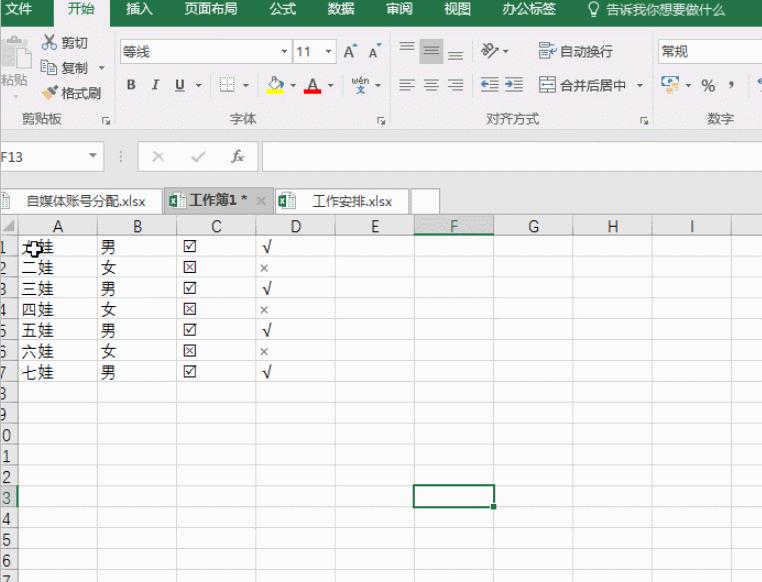
Task: Switch to the 视图 View tab
Action: [457, 9]
